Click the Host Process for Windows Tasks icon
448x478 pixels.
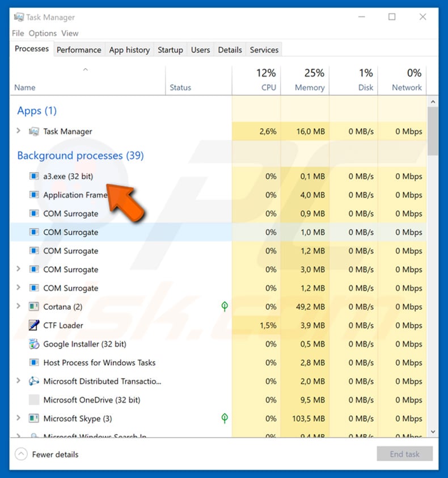[34, 362]
